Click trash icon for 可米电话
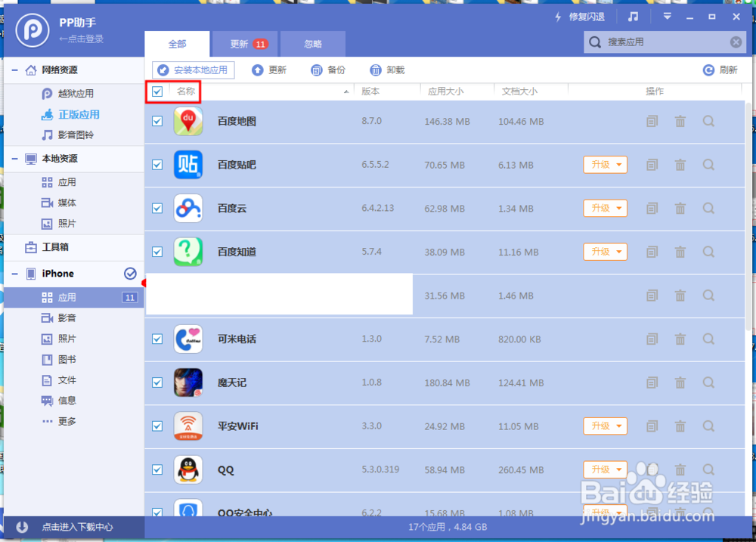756x542 pixels. click(680, 339)
